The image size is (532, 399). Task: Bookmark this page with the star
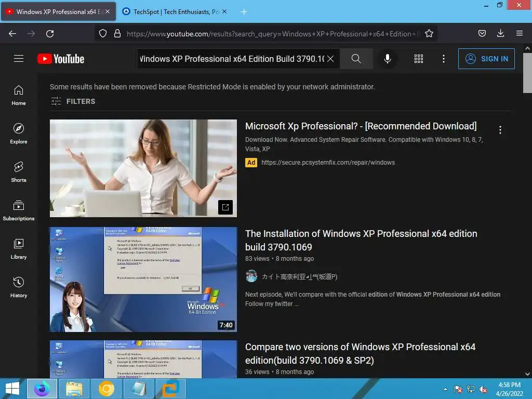(x=429, y=34)
